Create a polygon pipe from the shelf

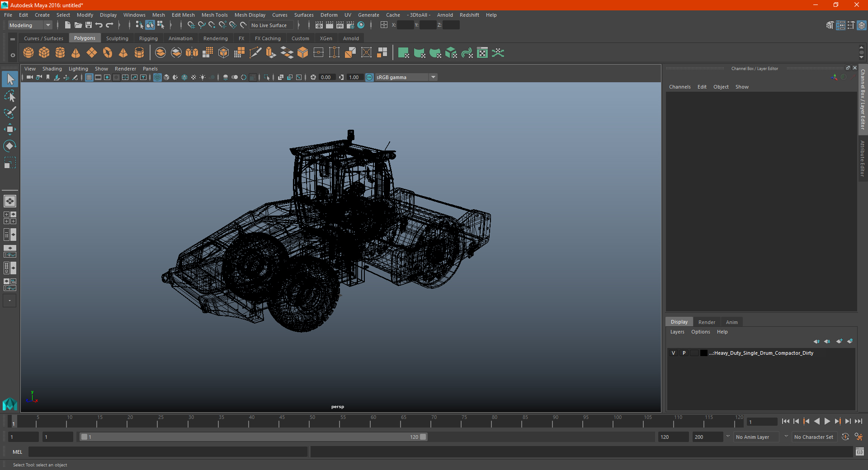point(139,53)
